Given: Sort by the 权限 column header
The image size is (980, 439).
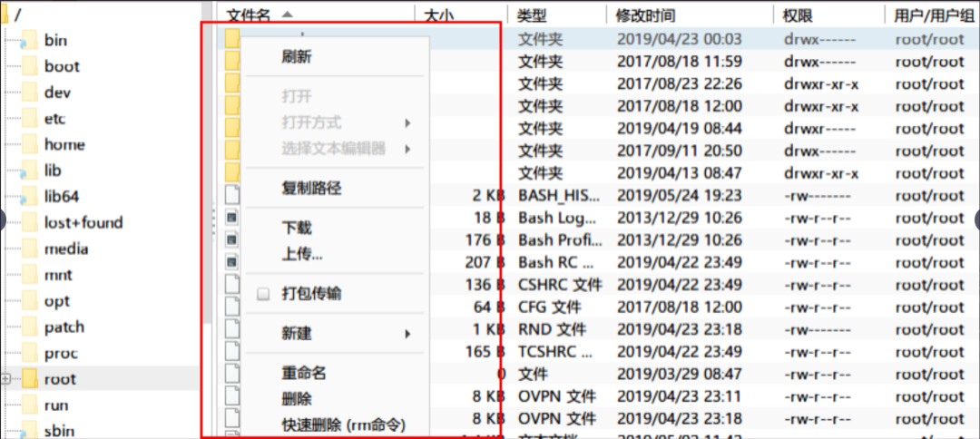Looking at the screenshot, I should coord(797,15).
